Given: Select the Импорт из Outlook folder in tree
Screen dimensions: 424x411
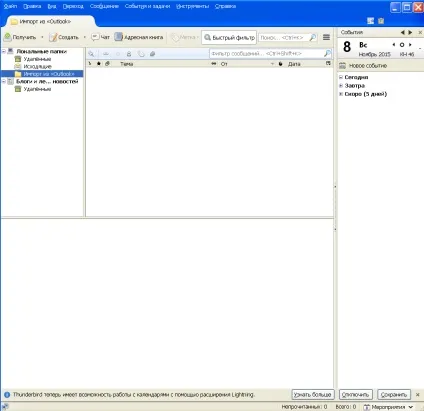Looking at the screenshot, I should pos(49,74).
